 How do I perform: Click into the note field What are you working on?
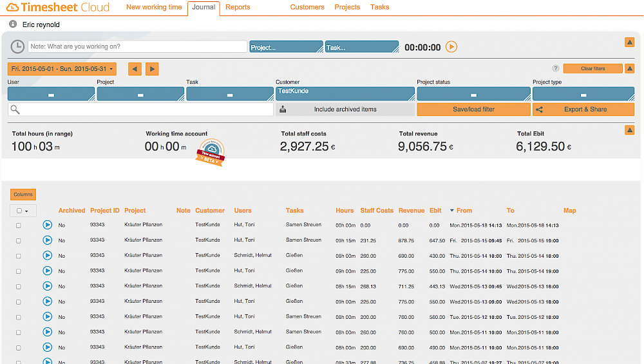click(138, 46)
